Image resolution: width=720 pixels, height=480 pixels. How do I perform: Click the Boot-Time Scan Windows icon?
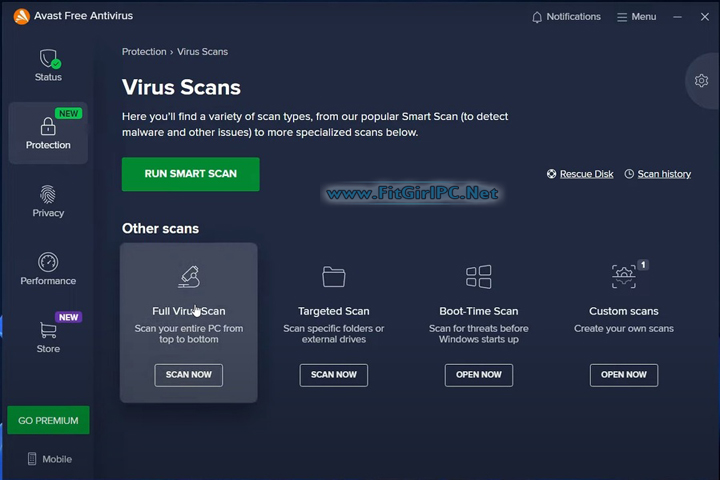pos(479,277)
